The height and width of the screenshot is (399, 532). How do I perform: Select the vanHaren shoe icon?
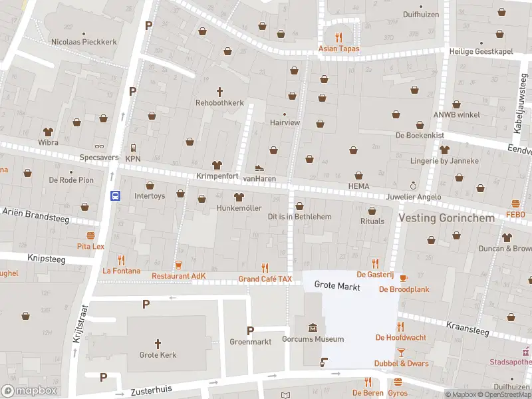(x=259, y=167)
